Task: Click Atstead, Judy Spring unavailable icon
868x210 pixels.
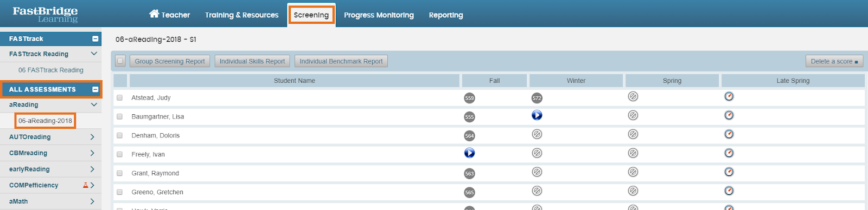Action: pos(633,96)
